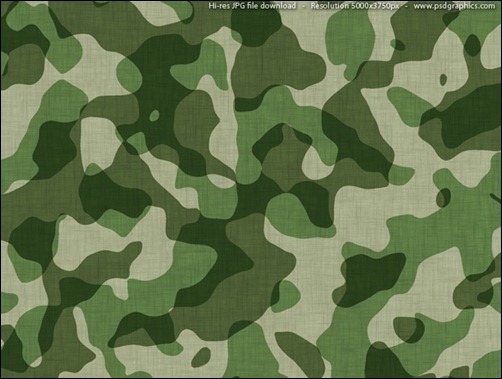This screenshot has height=379, width=502.
Task: Click the .com ending of the watermark URL
Action: point(487,6)
